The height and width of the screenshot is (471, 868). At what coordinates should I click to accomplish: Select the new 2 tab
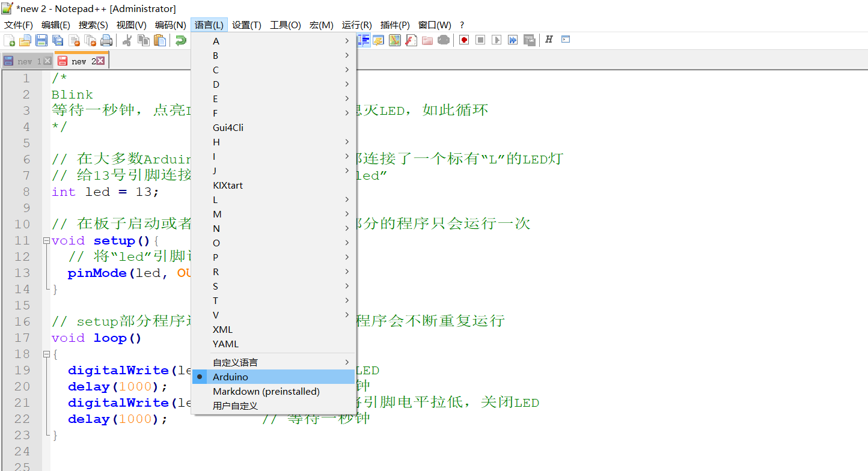[81, 61]
